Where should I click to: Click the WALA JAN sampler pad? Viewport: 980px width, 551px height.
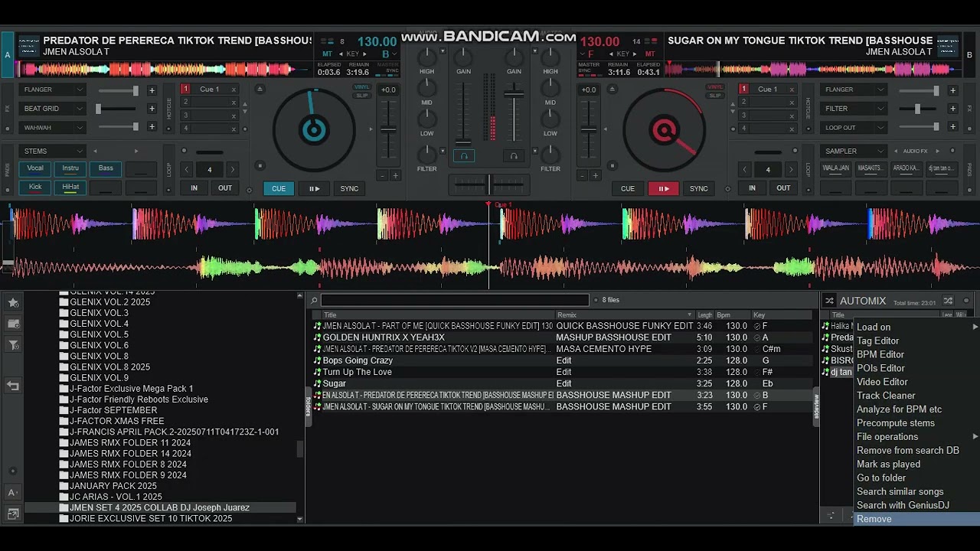[x=836, y=168]
